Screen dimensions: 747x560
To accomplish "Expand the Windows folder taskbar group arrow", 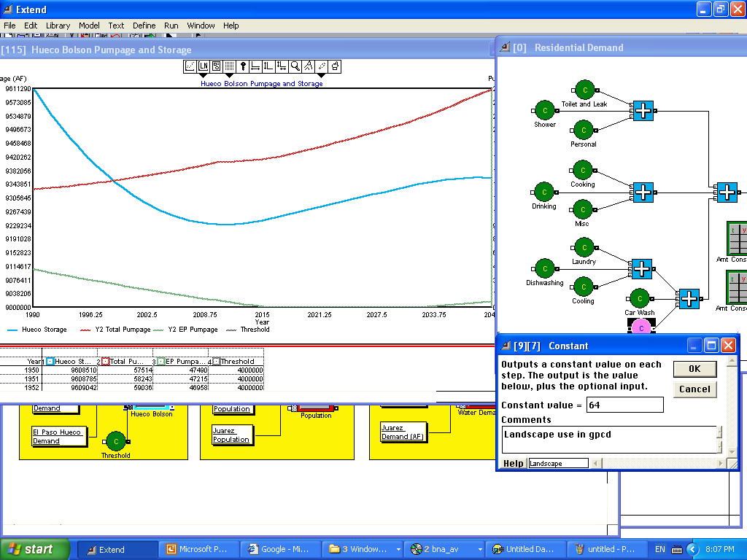I will (x=398, y=550).
